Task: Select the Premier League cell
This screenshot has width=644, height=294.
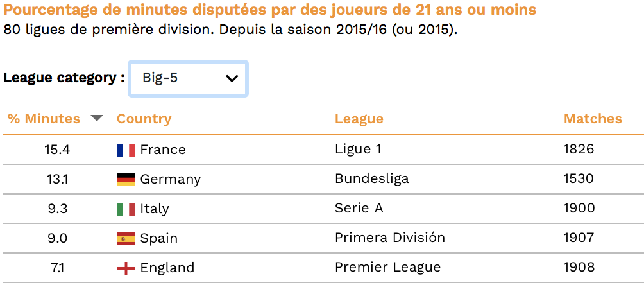Action: 387,267
